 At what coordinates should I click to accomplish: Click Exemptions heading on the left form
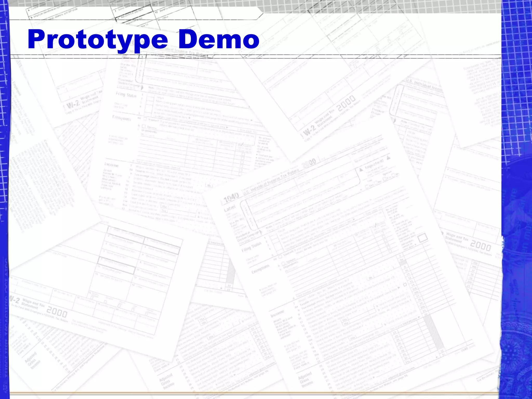click(x=122, y=118)
